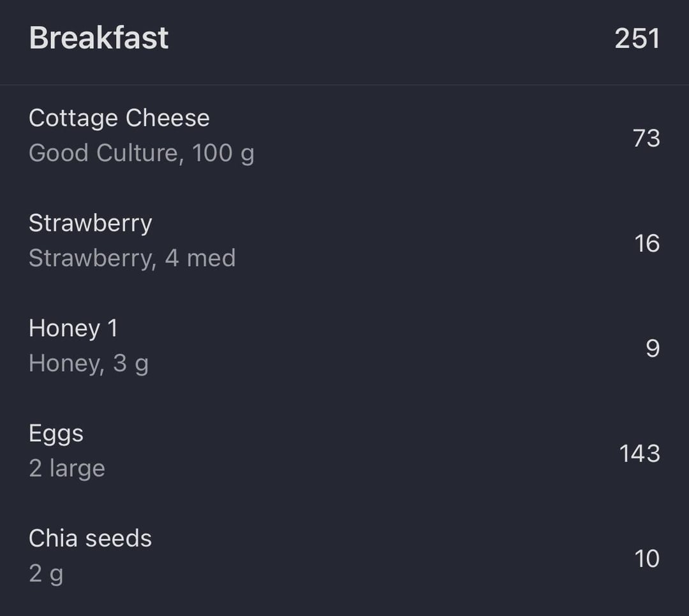Click the Eggs title text

pyautogui.click(x=56, y=434)
